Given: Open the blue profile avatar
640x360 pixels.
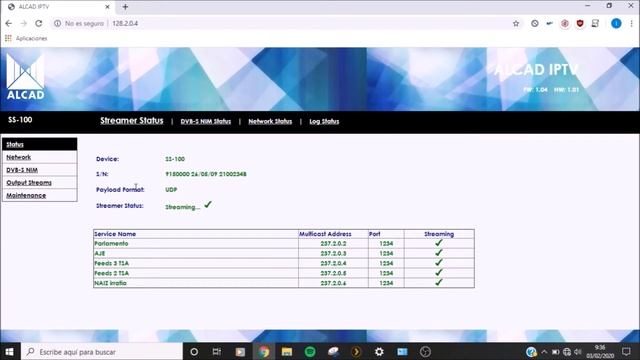Looking at the screenshot, I should pos(616,23).
